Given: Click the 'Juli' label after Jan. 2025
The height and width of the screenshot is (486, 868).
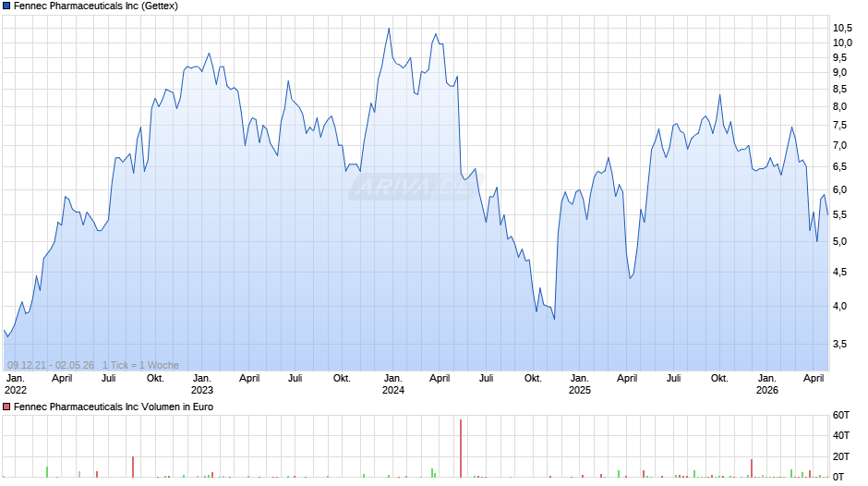Looking at the screenshot, I should pos(674,379).
